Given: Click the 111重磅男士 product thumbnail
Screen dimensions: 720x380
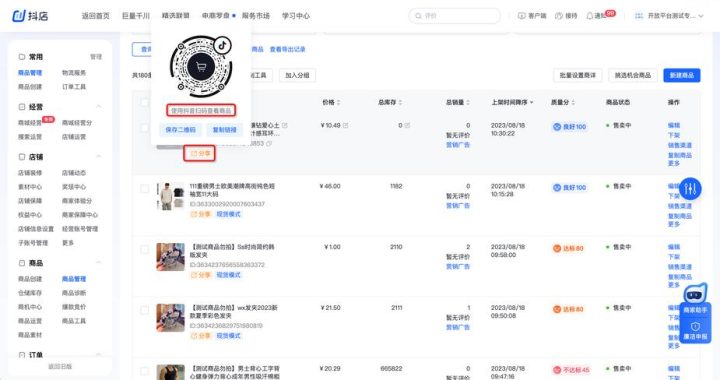Looking at the screenshot, I should pos(170,196).
